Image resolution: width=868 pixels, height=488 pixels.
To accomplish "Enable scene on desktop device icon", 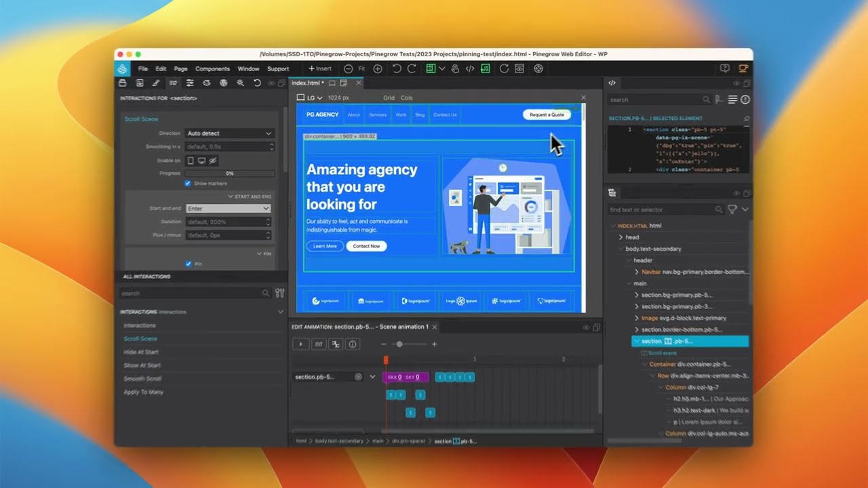I will click(x=201, y=161).
